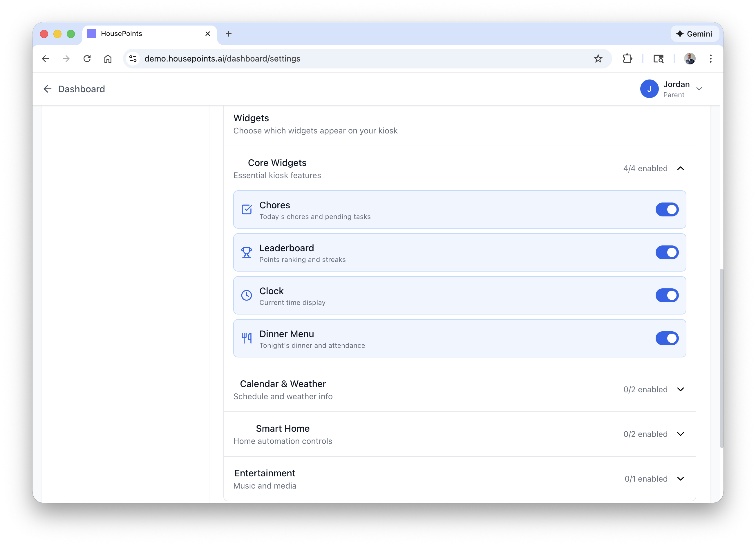Click the address bar URL

pyautogui.click(x=222, y=59)
